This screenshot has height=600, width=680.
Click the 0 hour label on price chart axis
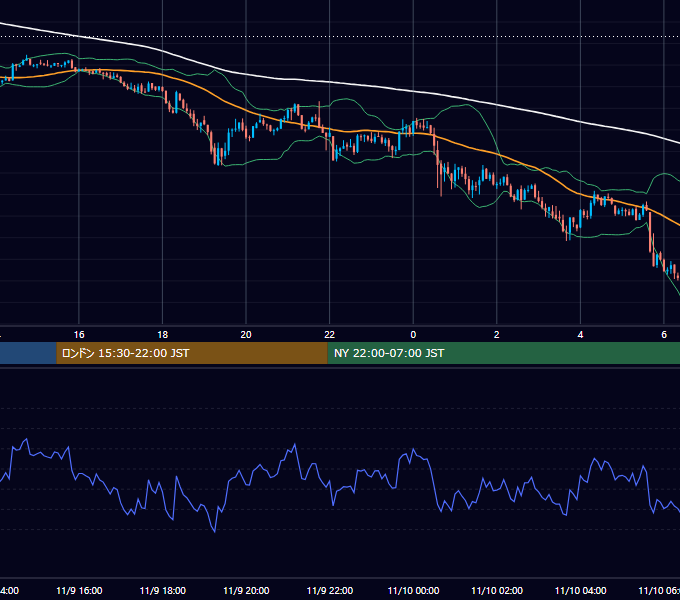(413, 335)
